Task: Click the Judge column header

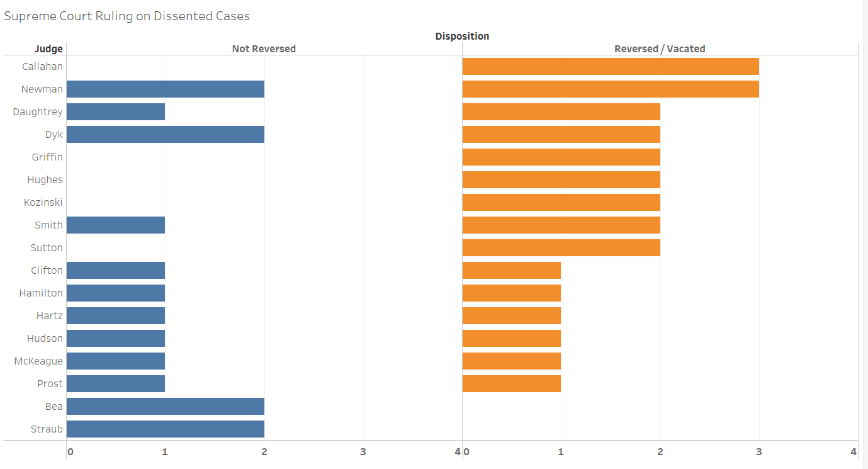Action: click(48, 48)
